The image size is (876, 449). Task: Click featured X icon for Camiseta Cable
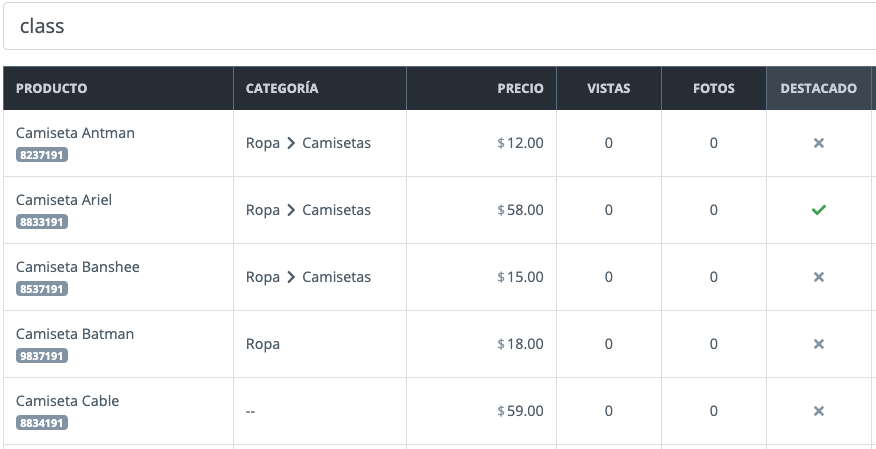(x=818, y=411)
